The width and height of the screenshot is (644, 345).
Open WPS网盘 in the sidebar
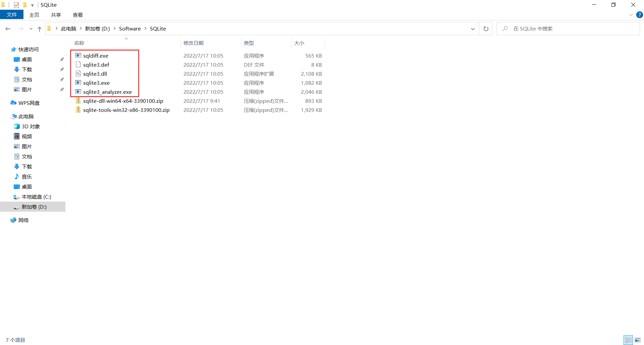pyautogui.click(x=29, y=103)
